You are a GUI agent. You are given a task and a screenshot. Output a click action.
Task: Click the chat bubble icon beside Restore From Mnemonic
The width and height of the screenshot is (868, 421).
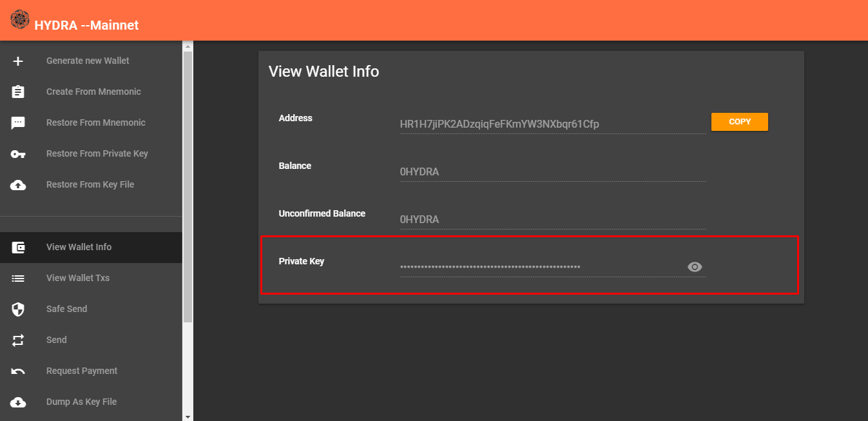(x=18, y=123)
